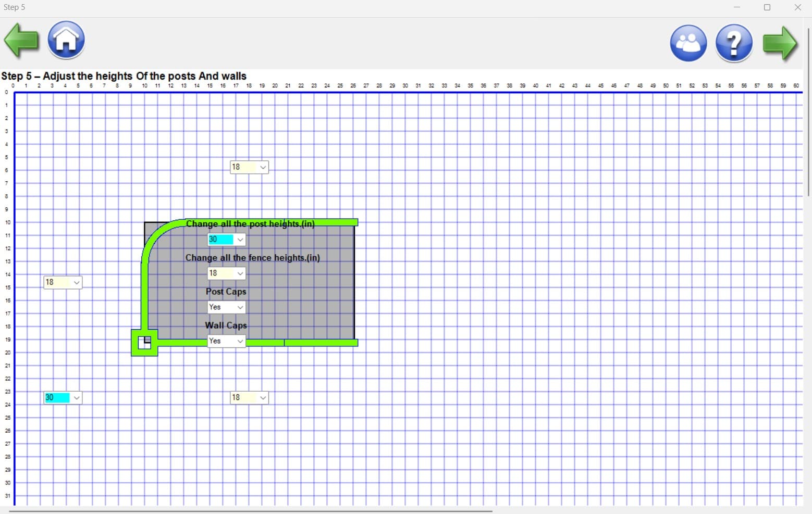Click the vertical scrollbar beside the grid
812x514 pixels.
pos(808,112)
